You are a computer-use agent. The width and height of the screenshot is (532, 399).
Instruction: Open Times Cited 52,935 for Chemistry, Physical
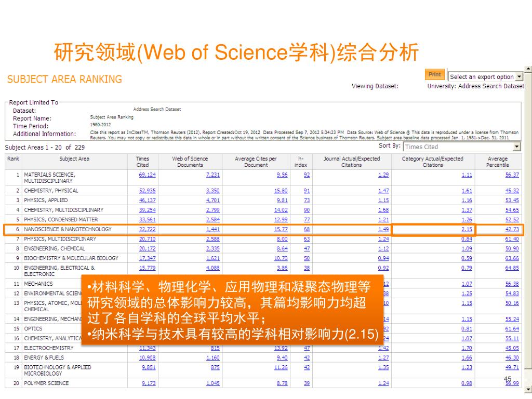(x=147, y=191)
